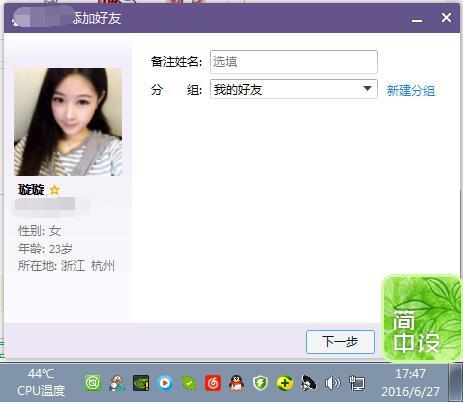Viewport: 463px width, 402px height.
Task: Click the volume speaker tray icon
Action: pos(332,383)
